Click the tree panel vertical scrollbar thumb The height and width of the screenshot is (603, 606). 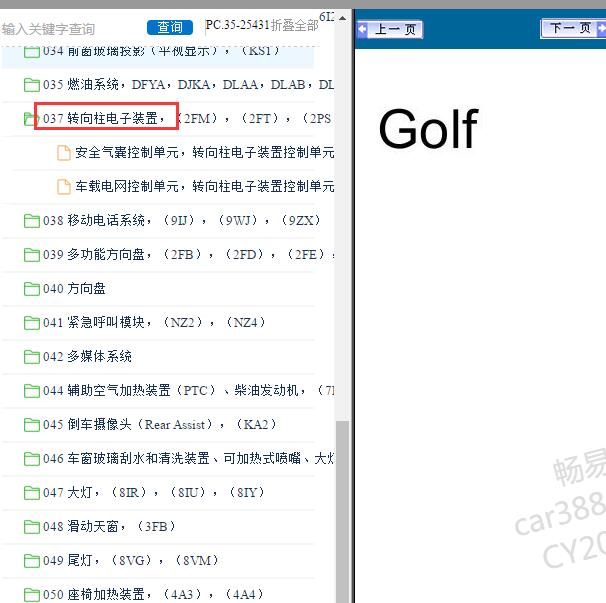tap(342, 512)
